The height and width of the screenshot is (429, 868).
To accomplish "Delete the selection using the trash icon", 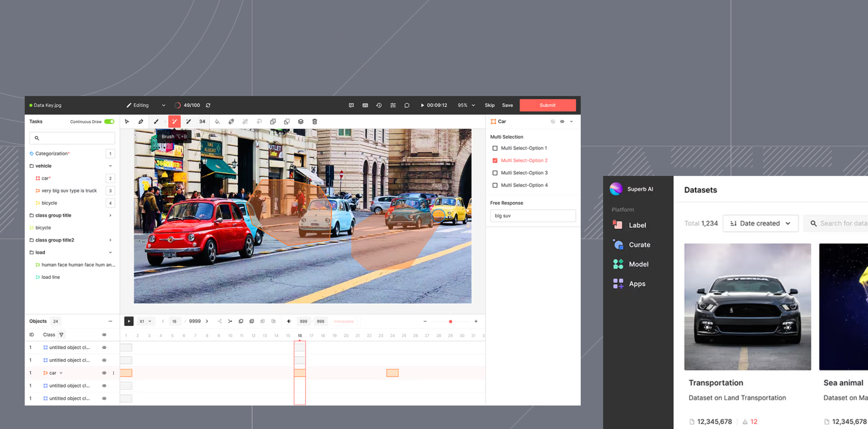I will (314, 121).
